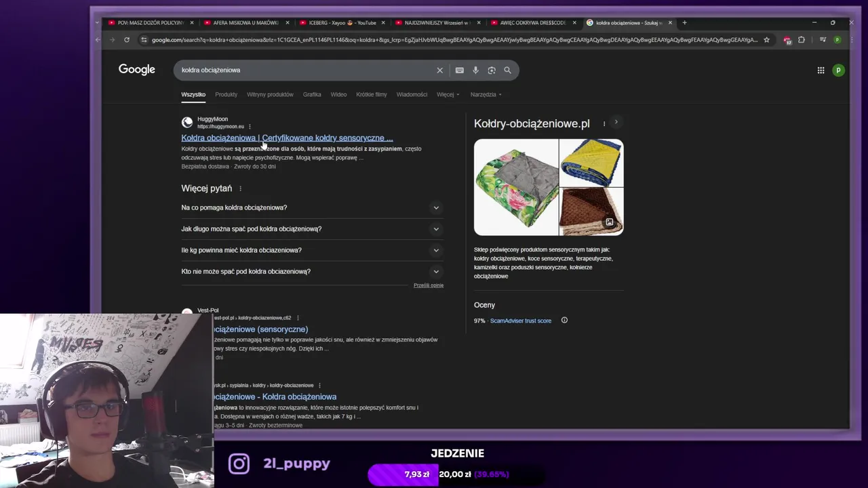Select the Wszystko search tab
Image resolution: width=868 pixels, height=488 pixels.
click(193, 94)
